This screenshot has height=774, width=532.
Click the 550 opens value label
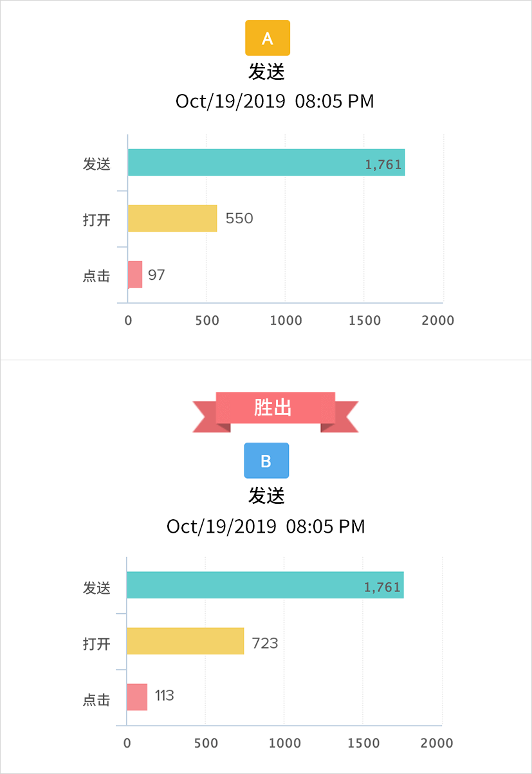point(239,219)
